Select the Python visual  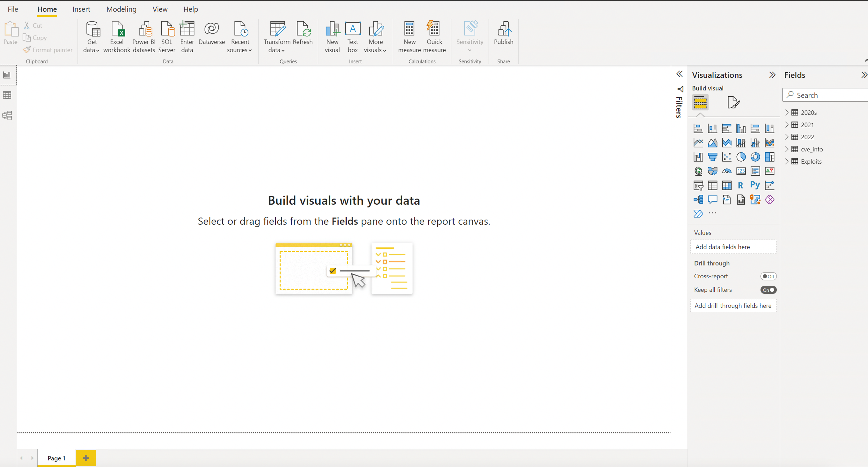pos(754,185)
